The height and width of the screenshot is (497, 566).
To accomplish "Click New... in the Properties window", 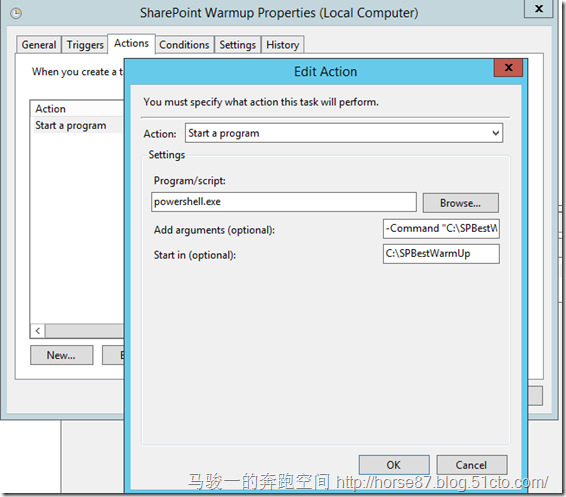I will [61, 355].
